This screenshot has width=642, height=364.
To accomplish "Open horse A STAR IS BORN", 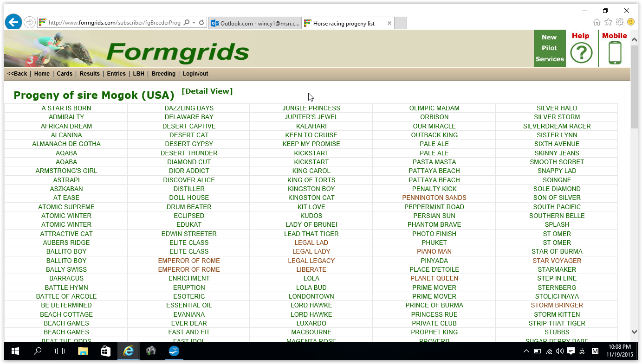I will (x=66, y=108).
